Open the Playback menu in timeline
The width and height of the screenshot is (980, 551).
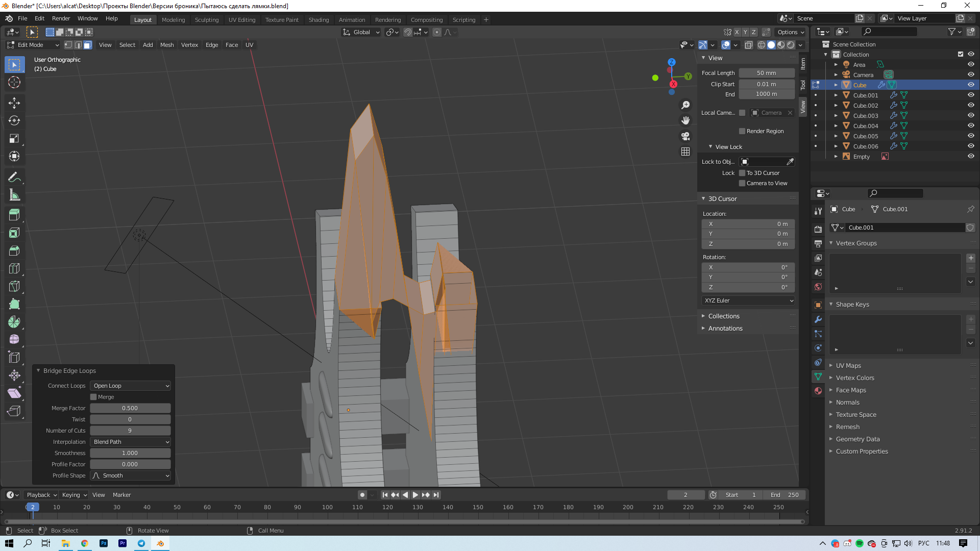tap(41, 495)
